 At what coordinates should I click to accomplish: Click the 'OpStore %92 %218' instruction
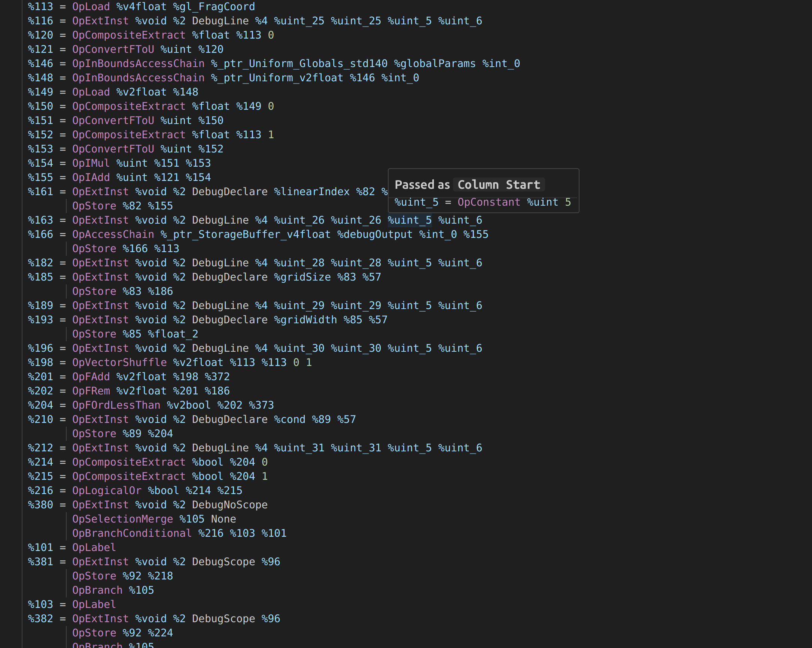click(x=123, y=576)
